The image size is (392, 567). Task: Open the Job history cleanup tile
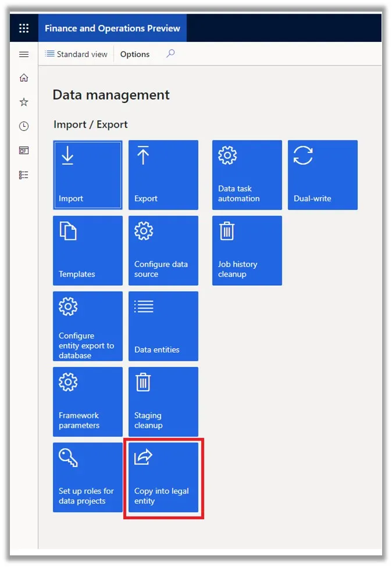coord(247,250)
